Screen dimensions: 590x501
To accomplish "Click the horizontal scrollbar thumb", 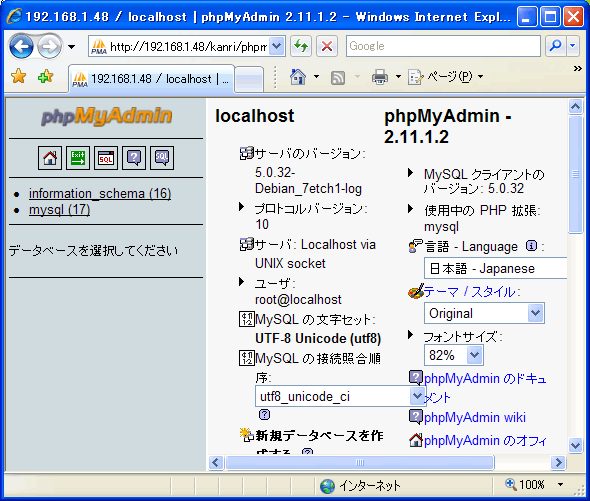I will point(360,462).
